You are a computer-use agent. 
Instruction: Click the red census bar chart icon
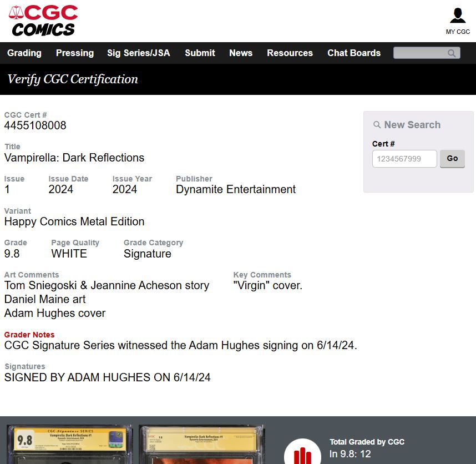302,455
